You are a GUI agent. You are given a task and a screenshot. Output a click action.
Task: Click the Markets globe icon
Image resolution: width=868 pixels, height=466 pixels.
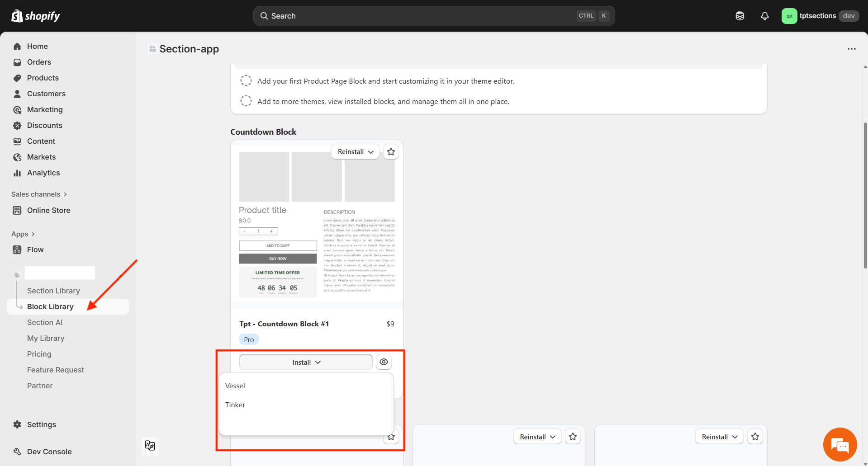coord(17,157)
